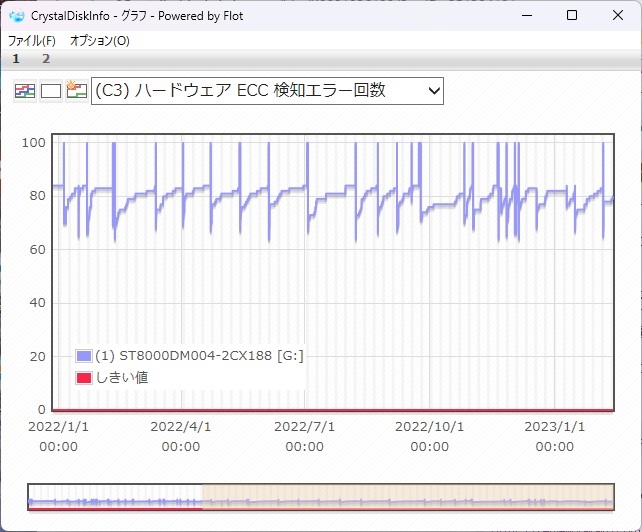Click the ST8000DM004-2CX188 [G:] legend label

(199, 356)
